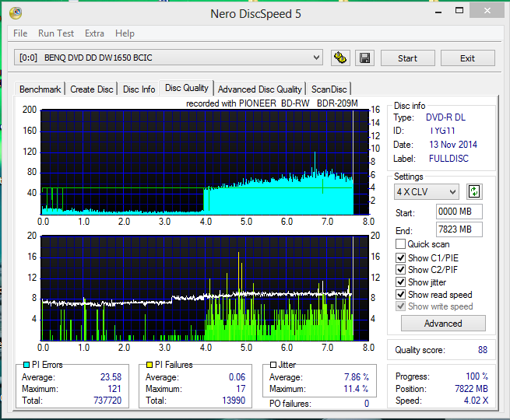Open the Run Test menu
This screenshot has height=420, width=510.
click(56, 33)
